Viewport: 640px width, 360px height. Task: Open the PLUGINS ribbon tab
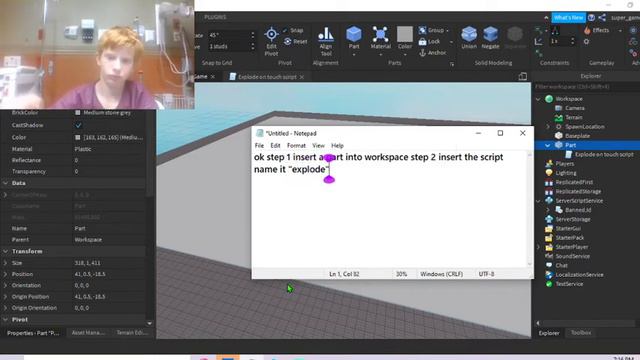pyautogui.click(x=215, y=17)
